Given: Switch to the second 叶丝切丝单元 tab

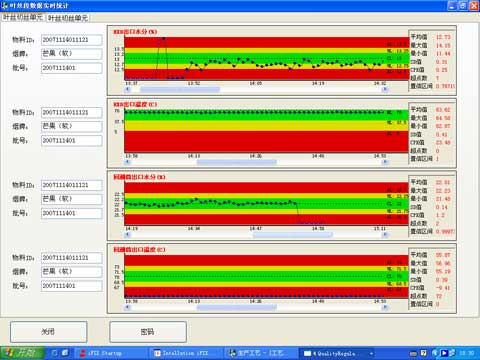Looking at the screenshot, I should click(x=68, y=18).
